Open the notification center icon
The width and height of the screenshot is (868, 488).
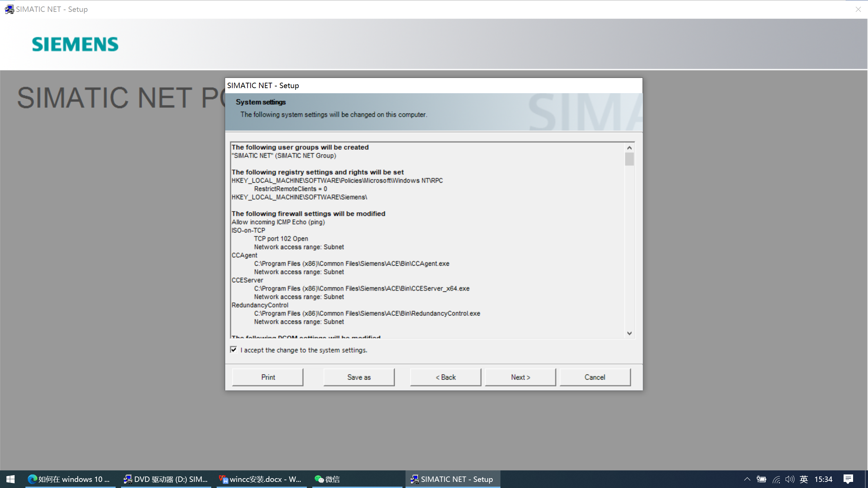(848, 479)
